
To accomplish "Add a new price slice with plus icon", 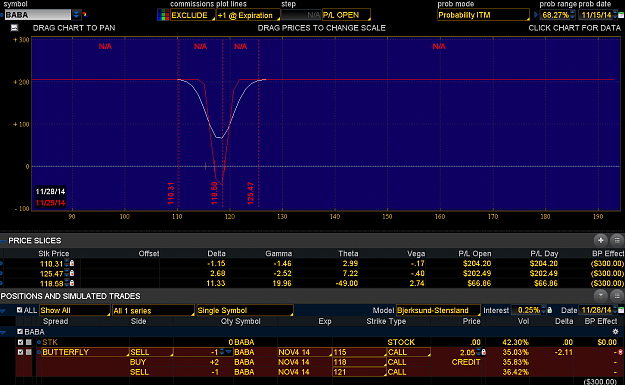I will pyautogui.click(x=600, y=240).
